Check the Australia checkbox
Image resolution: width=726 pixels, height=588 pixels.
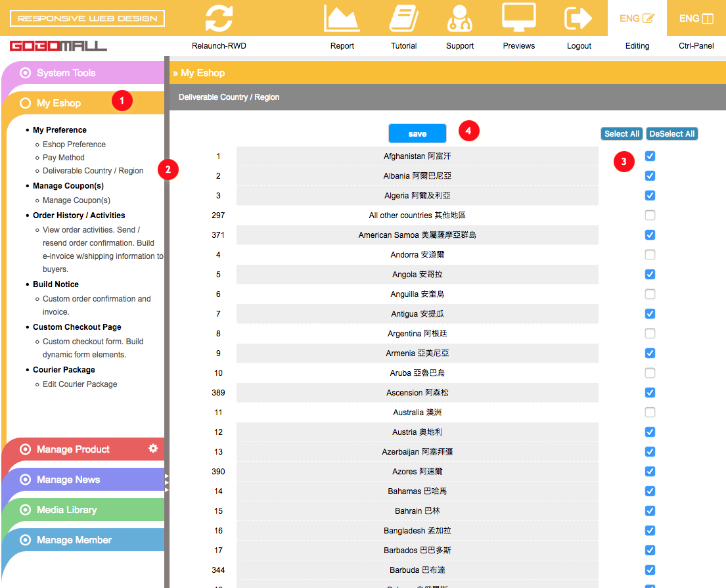click(x=650, y=412)
